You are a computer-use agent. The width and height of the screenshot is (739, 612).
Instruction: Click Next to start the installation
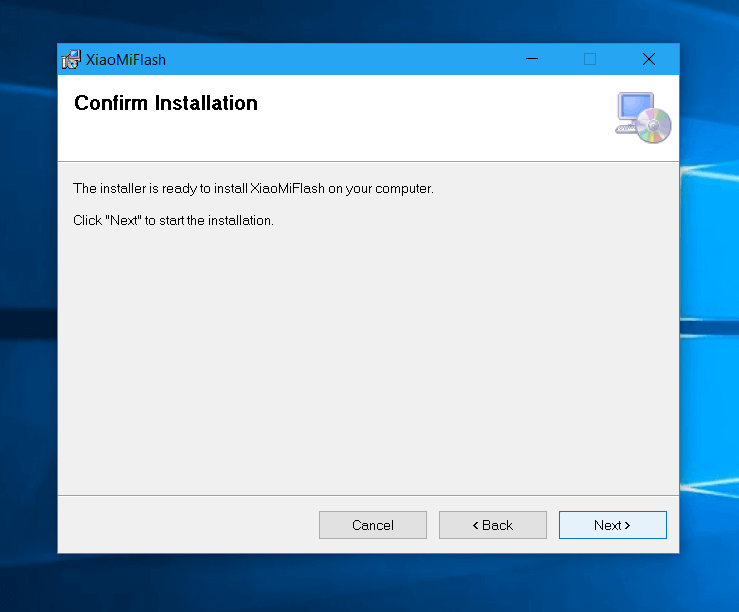612,525
